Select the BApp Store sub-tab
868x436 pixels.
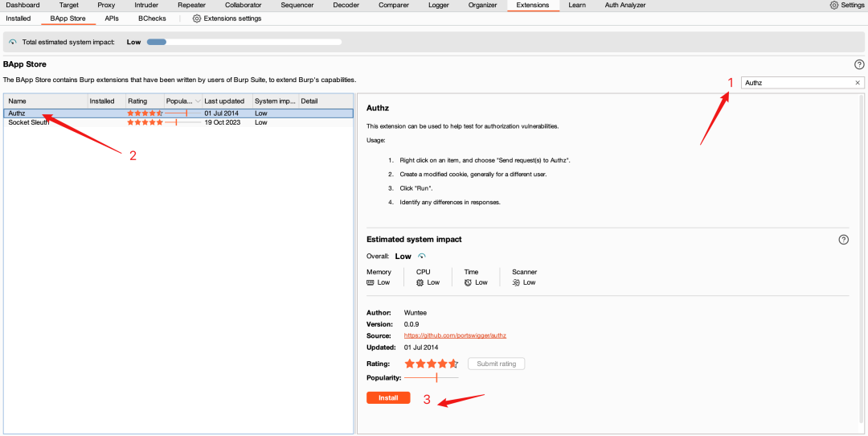click(x=68, y=19)
